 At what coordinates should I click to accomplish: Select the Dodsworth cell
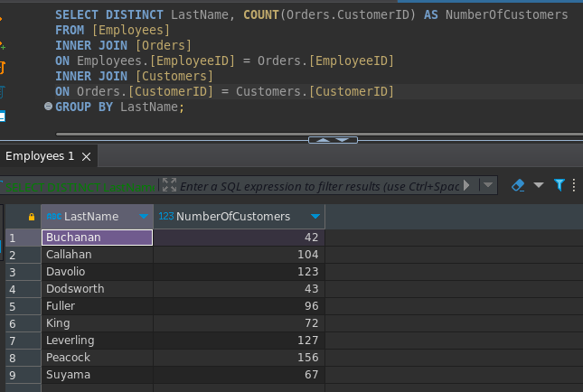pos(97,289)
